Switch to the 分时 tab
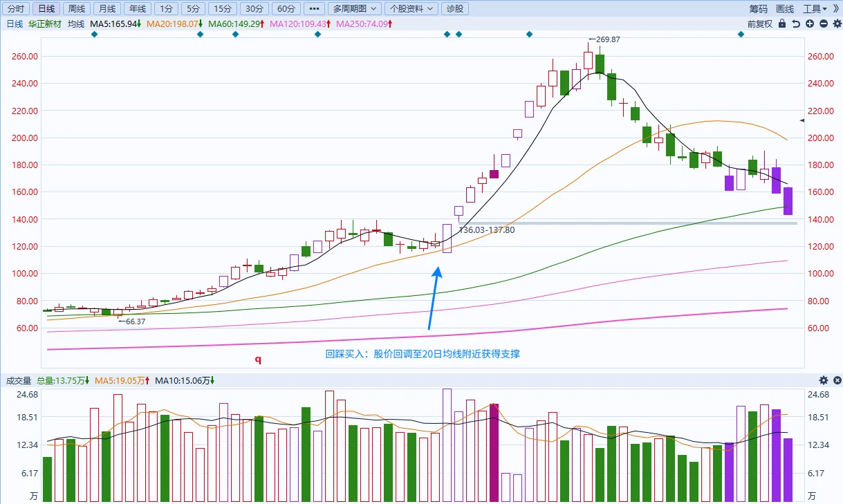 click(17, 9)
